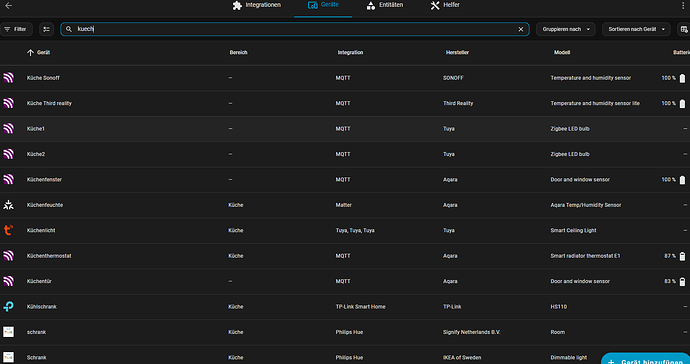
Task: Sort by the Bereich column header
Action: click(239, 52)
